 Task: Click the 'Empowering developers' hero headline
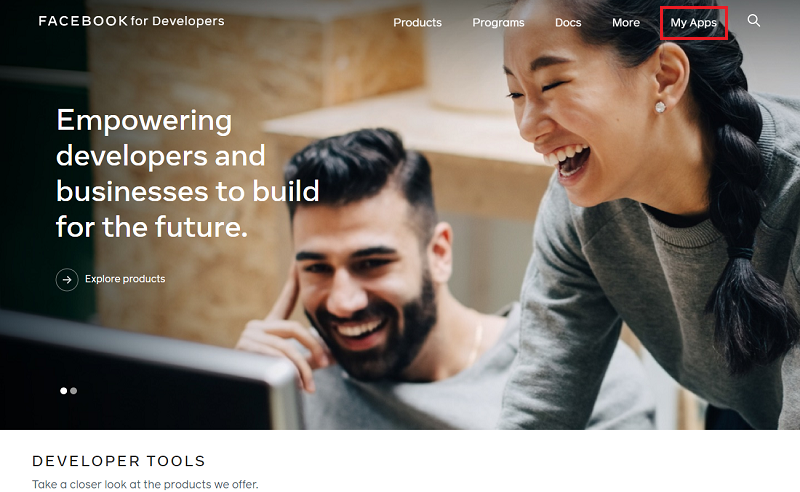[x=188, y=173]
